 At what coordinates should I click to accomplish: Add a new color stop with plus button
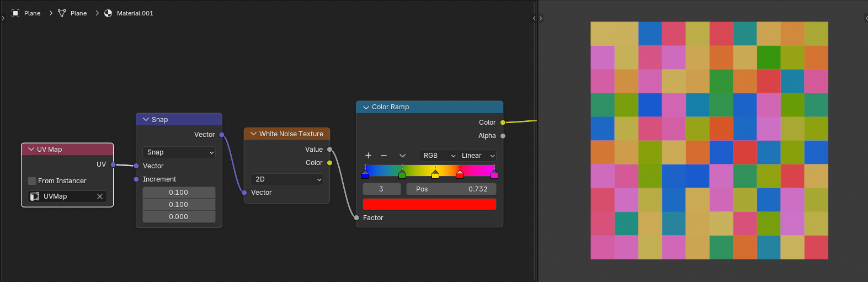coord(369,156)
